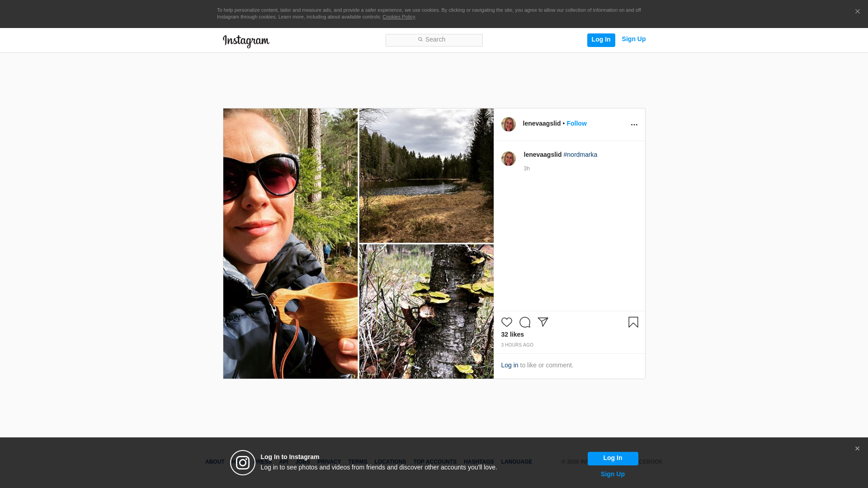Click inside the Search field
Image resolution: width=868 pixels, height=488 pixels.
tap(434, 40)
